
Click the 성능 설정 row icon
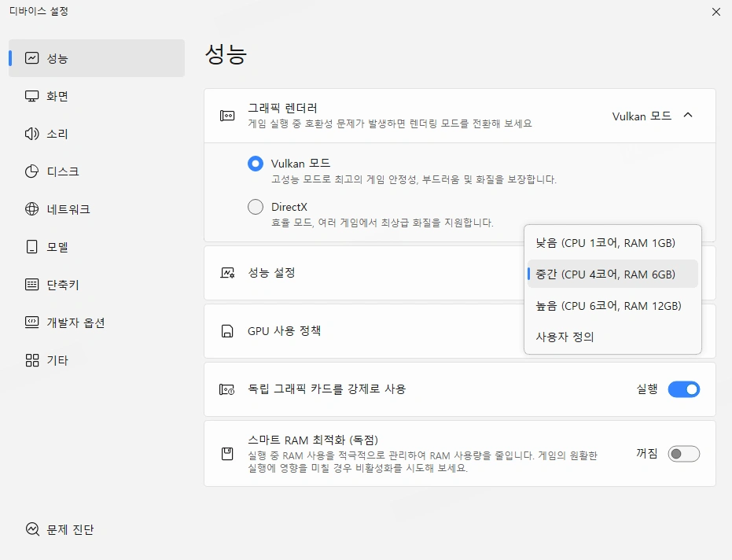(x=227, y=273)
